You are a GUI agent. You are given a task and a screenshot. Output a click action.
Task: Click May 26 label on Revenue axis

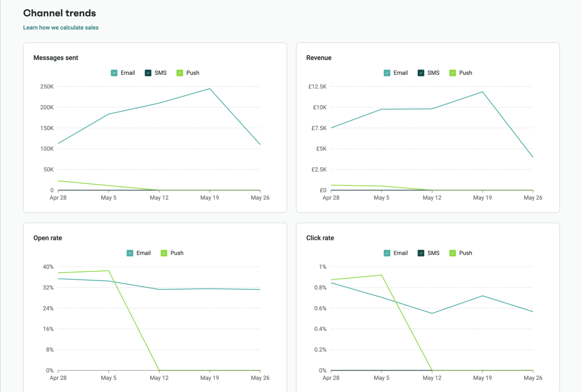pyautogui.click(x=533, y=198)
